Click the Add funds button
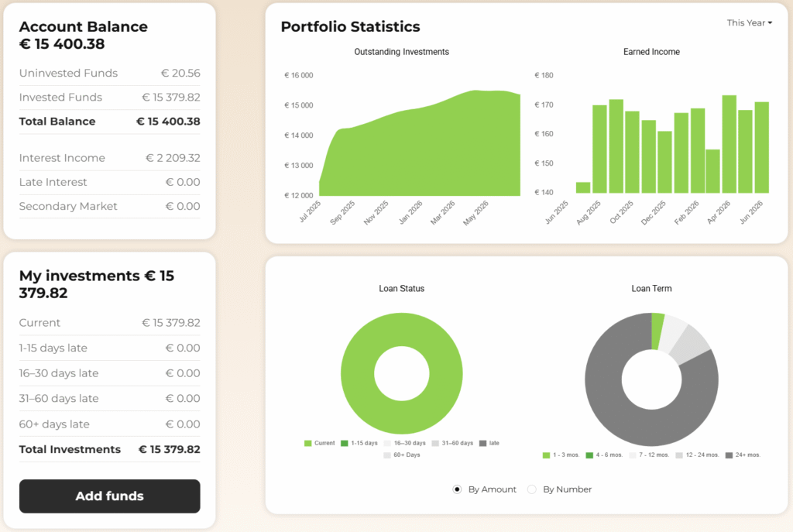 (x=110, y=496)
